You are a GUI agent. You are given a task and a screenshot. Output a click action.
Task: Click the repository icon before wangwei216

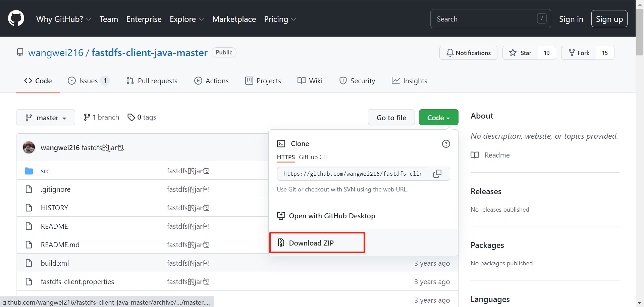20,53
